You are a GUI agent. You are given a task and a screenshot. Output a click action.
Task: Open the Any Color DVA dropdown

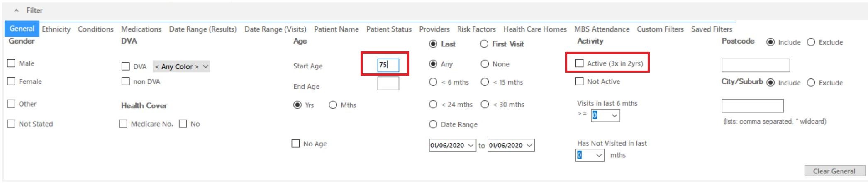tap(181, 66)
